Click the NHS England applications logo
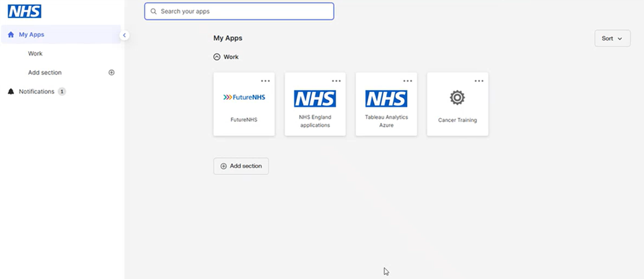The height and width of the screenshot is (279, 644). 315,99
